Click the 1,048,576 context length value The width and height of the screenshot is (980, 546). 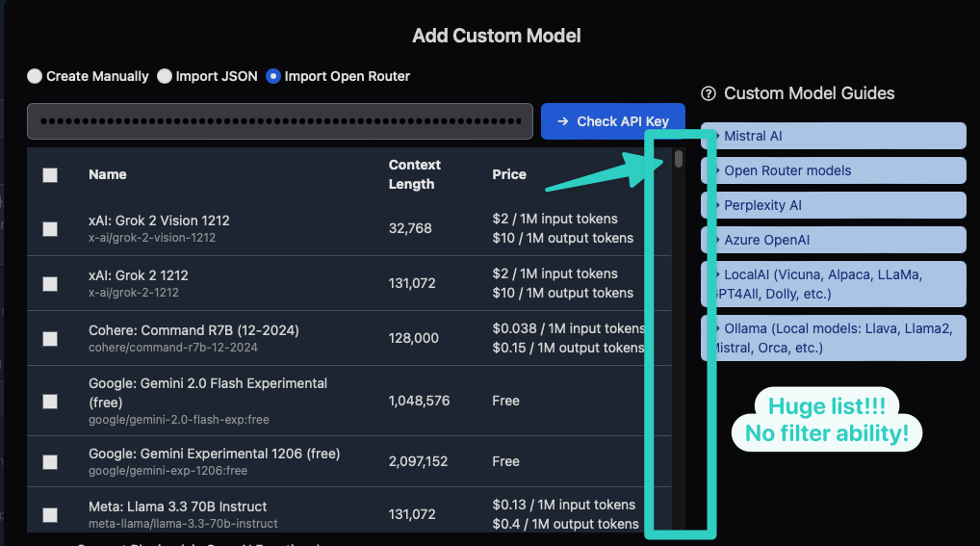[420, 401]
